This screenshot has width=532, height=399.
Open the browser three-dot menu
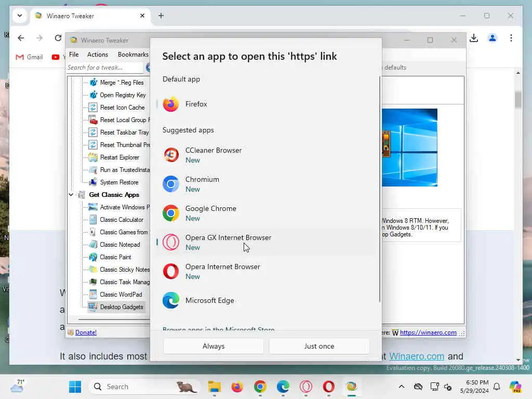point(511,38)
